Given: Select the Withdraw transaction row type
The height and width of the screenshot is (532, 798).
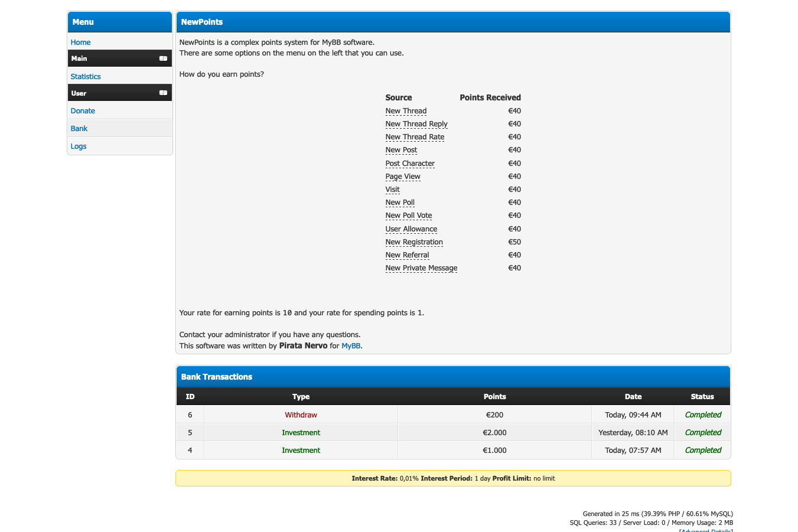Looking at the screenshot, I should [x=301, y=415].
